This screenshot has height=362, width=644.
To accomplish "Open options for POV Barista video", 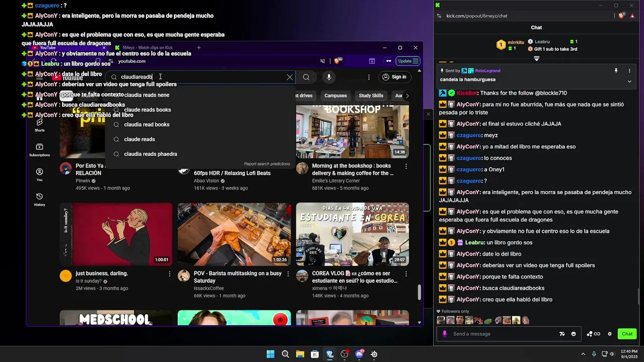I will point(288,274).
